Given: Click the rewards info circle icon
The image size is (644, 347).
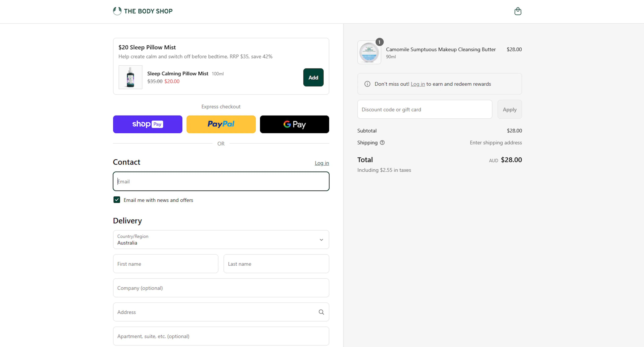Looking at the screenshot, I should tap(367, 84).
